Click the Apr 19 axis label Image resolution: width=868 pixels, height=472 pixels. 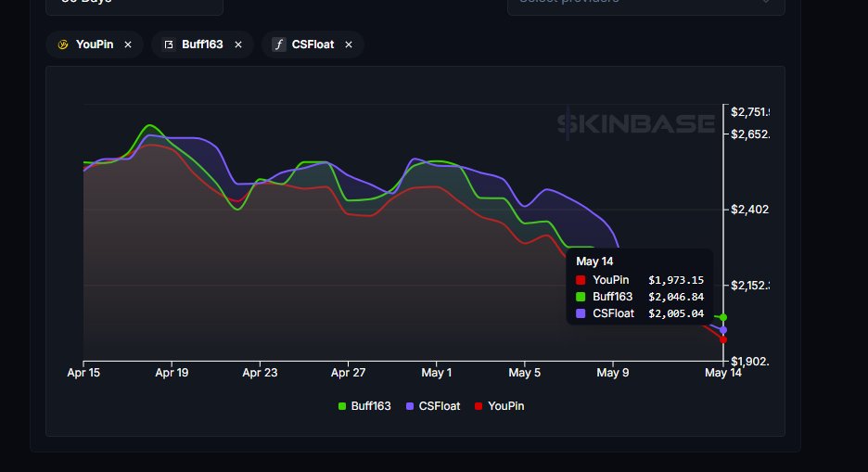(172, 373)
